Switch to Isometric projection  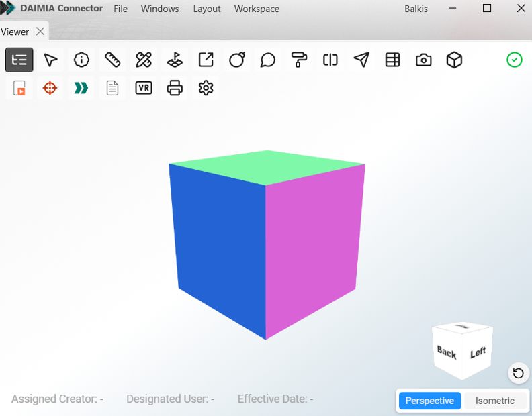click(495, 401)
